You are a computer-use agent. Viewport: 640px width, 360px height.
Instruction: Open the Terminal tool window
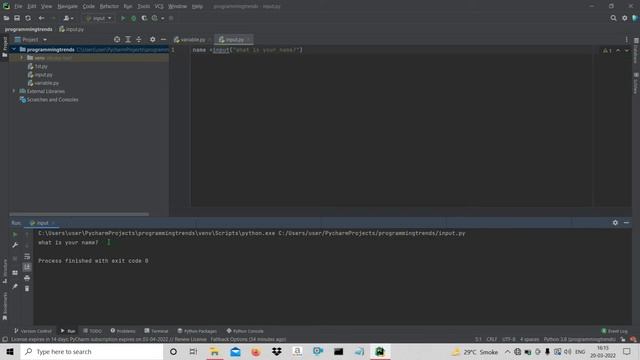[x=156, y=331]
